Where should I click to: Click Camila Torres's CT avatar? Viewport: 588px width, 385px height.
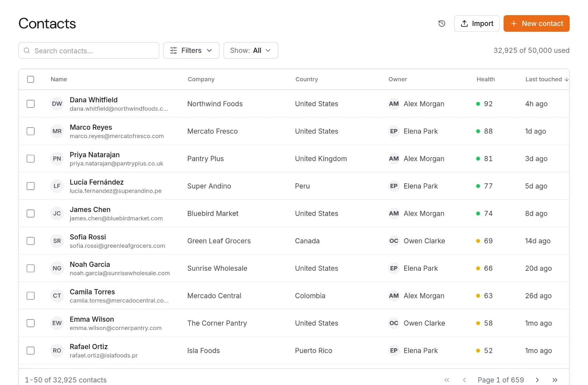pyautogui.click(x=57, y=296)
